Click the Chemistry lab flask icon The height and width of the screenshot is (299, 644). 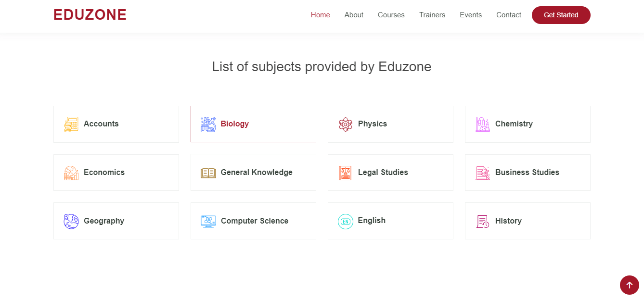483,124
